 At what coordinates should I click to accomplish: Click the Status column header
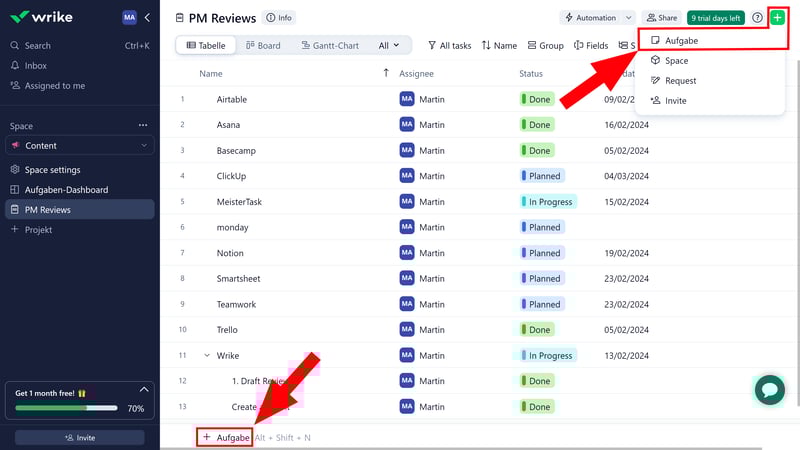(531, 73)
